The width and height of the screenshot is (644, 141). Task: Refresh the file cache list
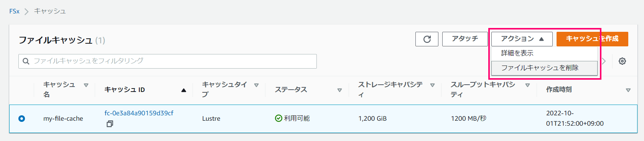click(427, 39)
